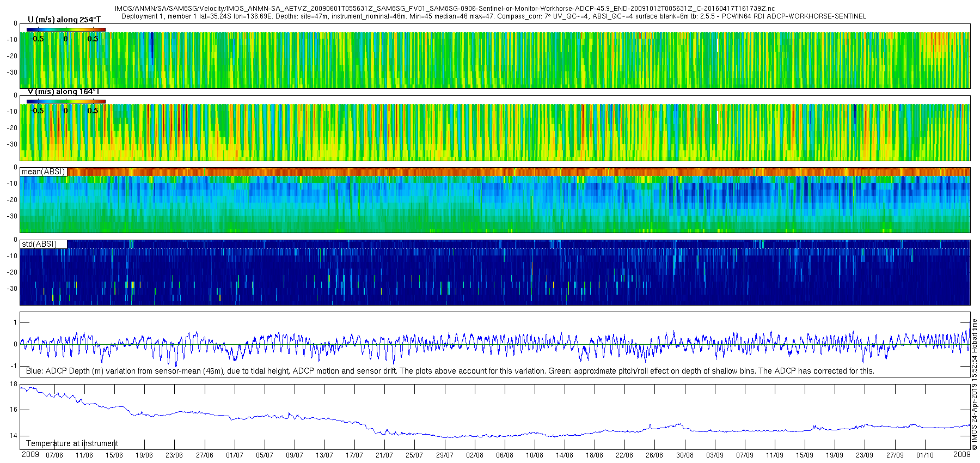The height and width of the screenshot is (463, 980).
Task: Click the '15/06' date tick label
Action: pos(114,455)
